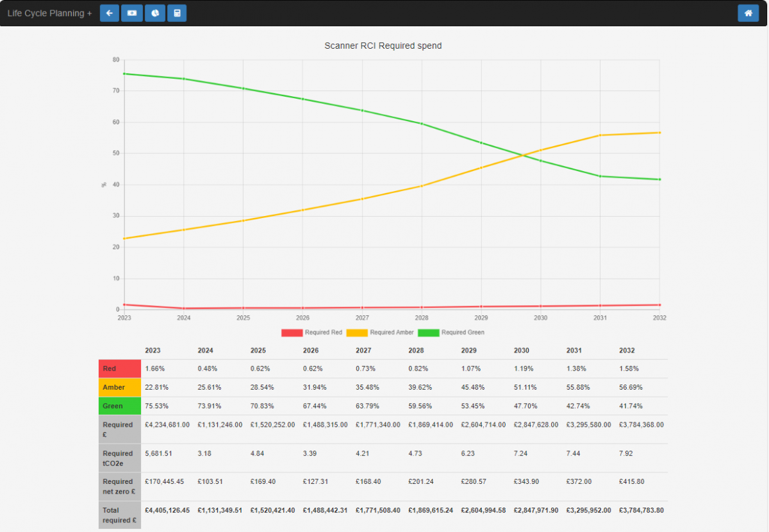Viewport: 769px width, 532px height.
Task: Click the Life Cycle Planning + brand link
Action: [x=49, y=13]
